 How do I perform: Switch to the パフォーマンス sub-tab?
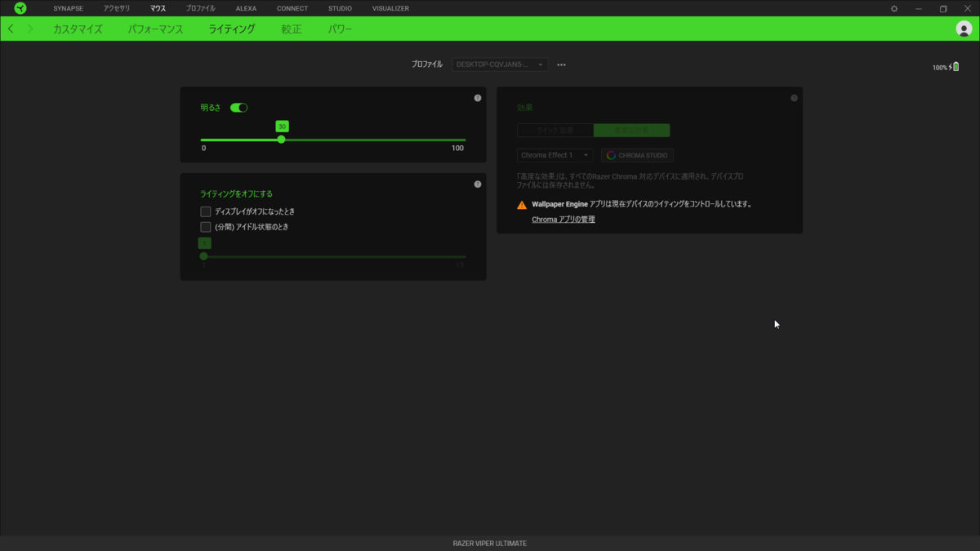click(155, 29)
